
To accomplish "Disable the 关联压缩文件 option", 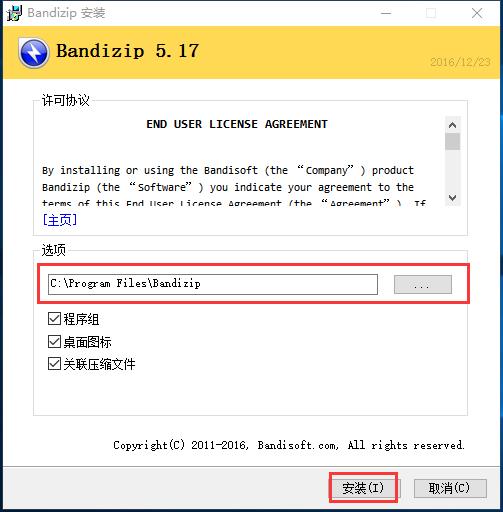I will coord(54,364).
